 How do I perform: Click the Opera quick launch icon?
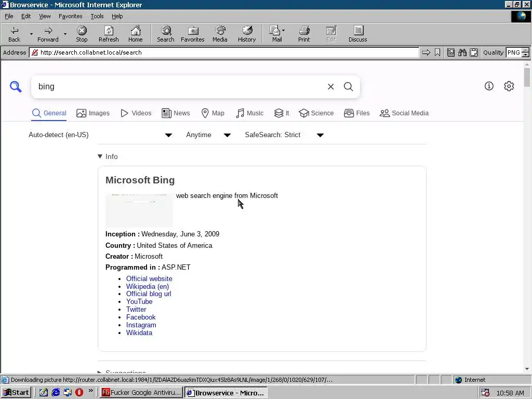pyautogui.click(x=79, y=393)
